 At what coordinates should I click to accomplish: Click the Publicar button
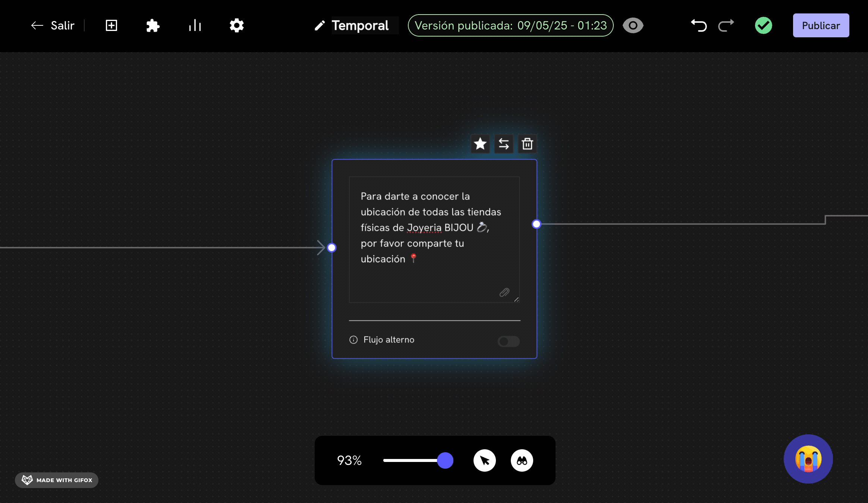pos(821,25)
